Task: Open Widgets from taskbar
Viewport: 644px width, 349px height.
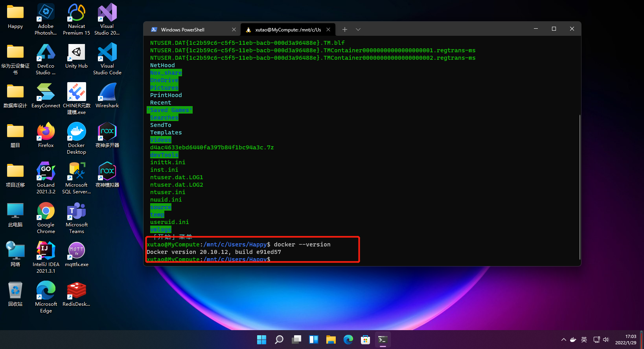Action: click(x=313, y=340)
